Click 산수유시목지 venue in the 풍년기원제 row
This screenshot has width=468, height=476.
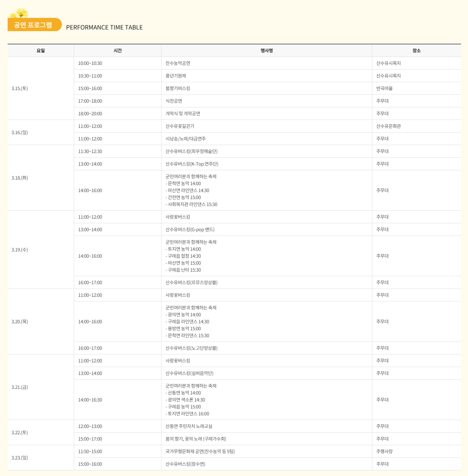(x=389, y=76)
